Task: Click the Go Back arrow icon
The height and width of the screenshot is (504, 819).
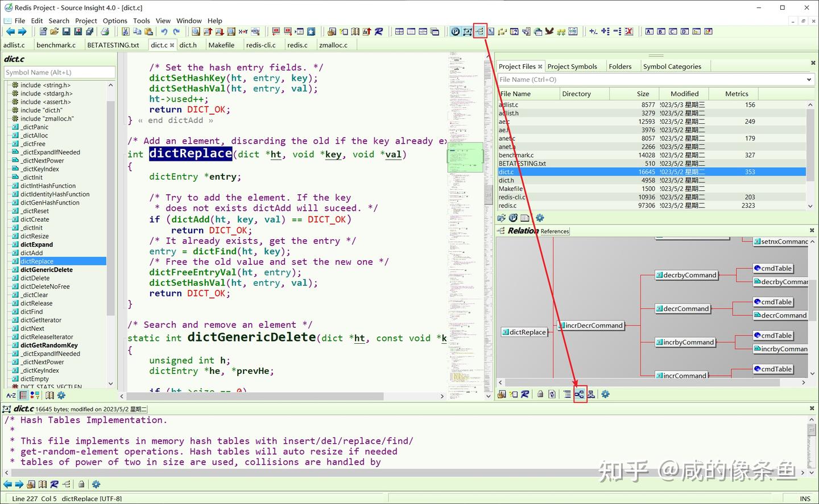Action: (x=10, y=32)
